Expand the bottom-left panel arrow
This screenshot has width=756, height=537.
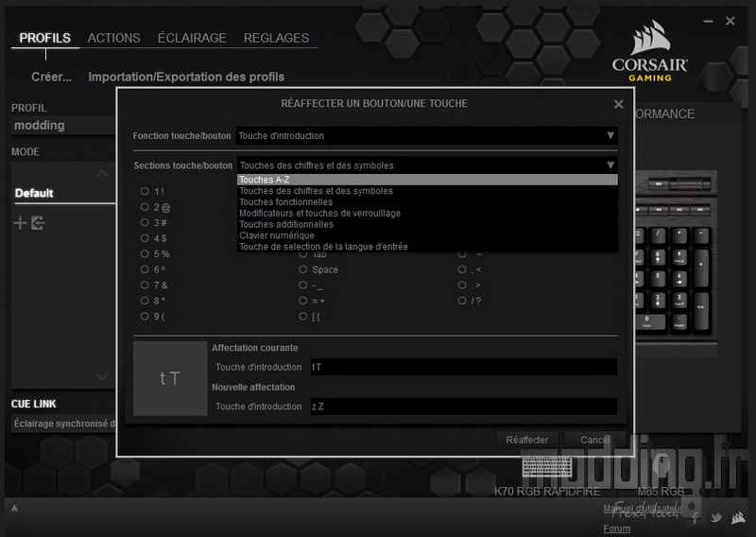click(14, 508)
